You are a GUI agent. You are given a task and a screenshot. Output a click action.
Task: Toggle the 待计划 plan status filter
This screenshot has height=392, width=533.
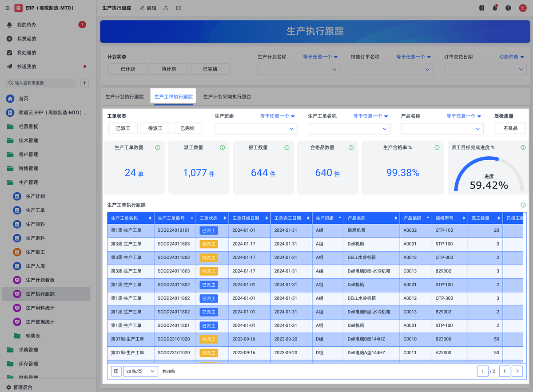point(169,69)
